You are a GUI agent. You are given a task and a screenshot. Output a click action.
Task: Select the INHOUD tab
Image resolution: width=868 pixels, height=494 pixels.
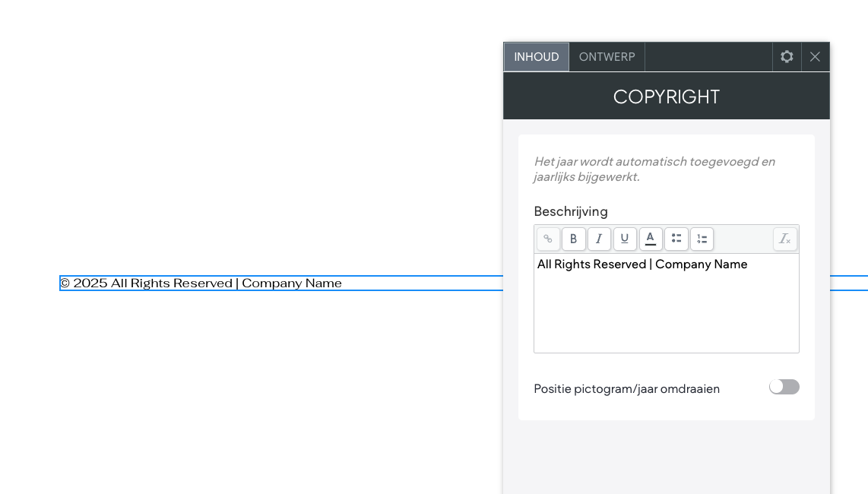pyautogui.click(x=536, y=57)
